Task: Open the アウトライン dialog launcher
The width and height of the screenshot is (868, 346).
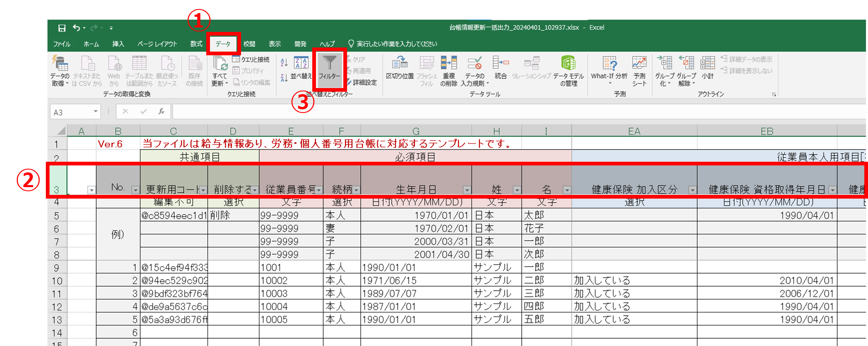Action: pos(774,94)
